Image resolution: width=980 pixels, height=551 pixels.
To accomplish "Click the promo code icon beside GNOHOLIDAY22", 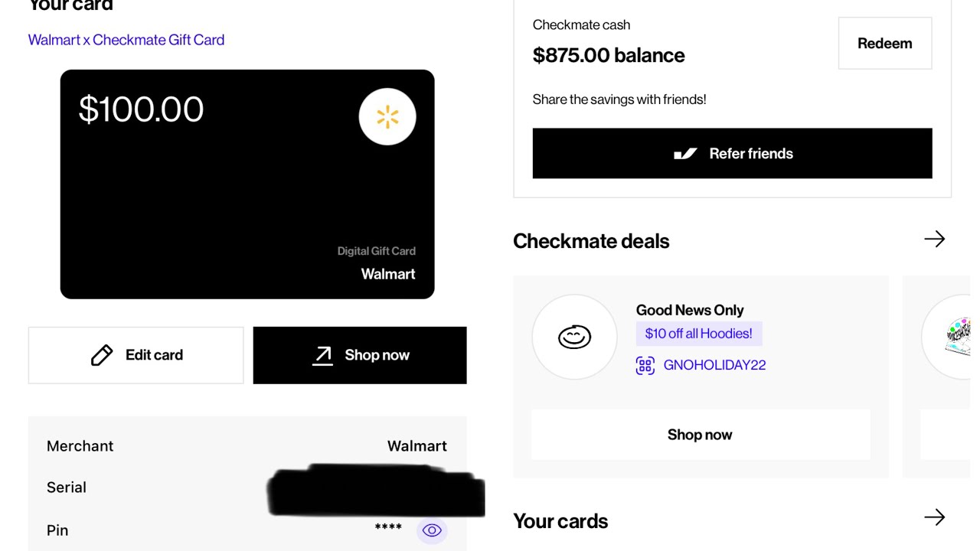I will [645, 365].
